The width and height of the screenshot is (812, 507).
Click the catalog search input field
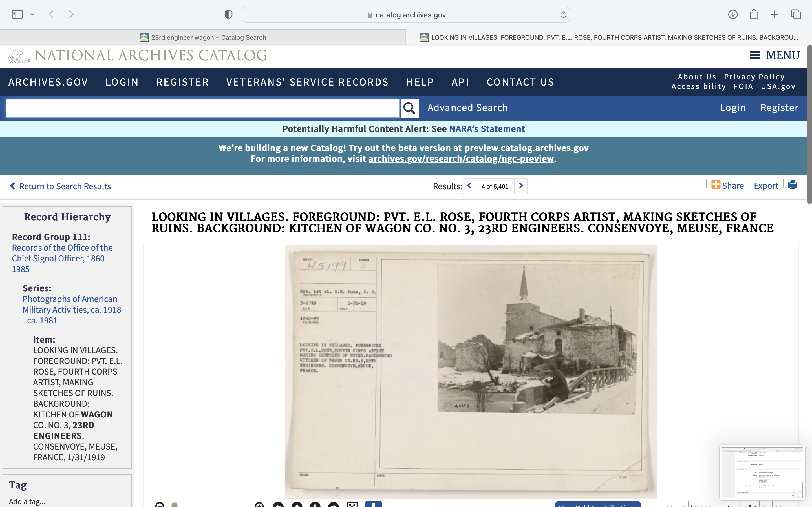click(x=203, y=108)
